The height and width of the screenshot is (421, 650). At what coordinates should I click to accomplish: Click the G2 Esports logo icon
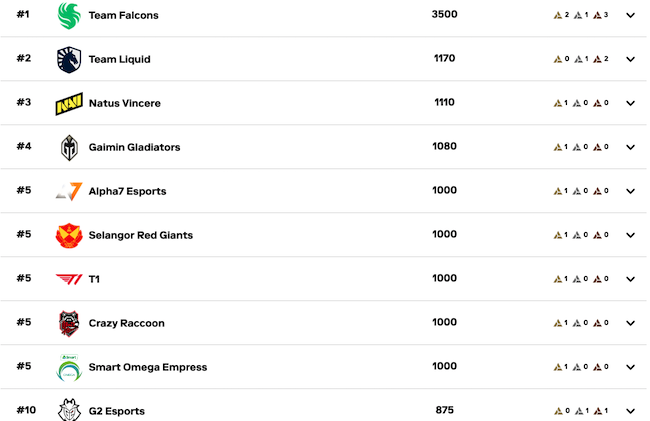[x=69, y=410]
